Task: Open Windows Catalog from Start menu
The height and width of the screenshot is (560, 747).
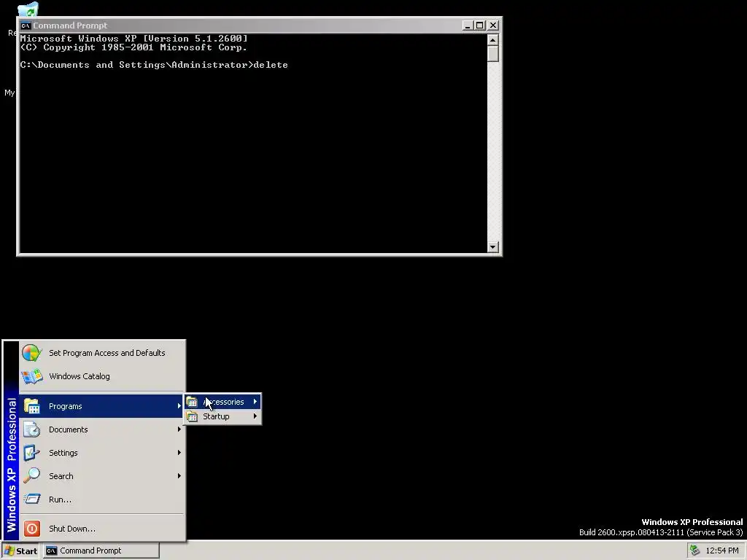Action: click(102, 376)
